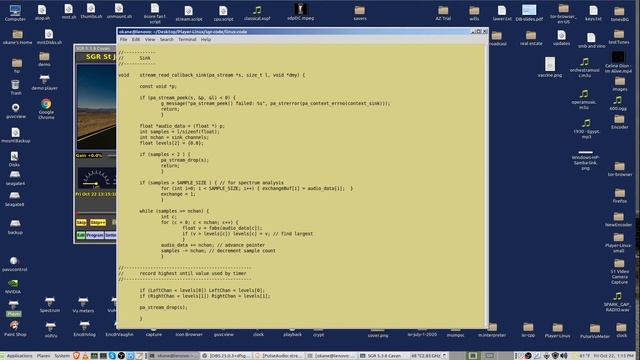
Task: Select the keys.txt file icon
Action: [593, 13]
